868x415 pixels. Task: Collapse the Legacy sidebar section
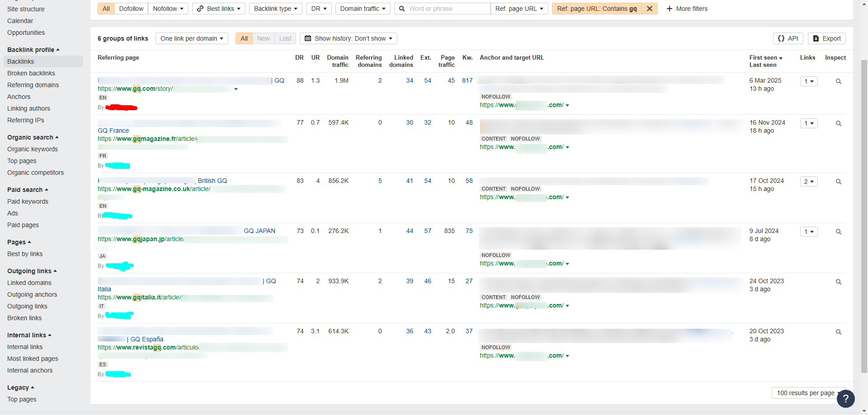click(x=21, y=387)
